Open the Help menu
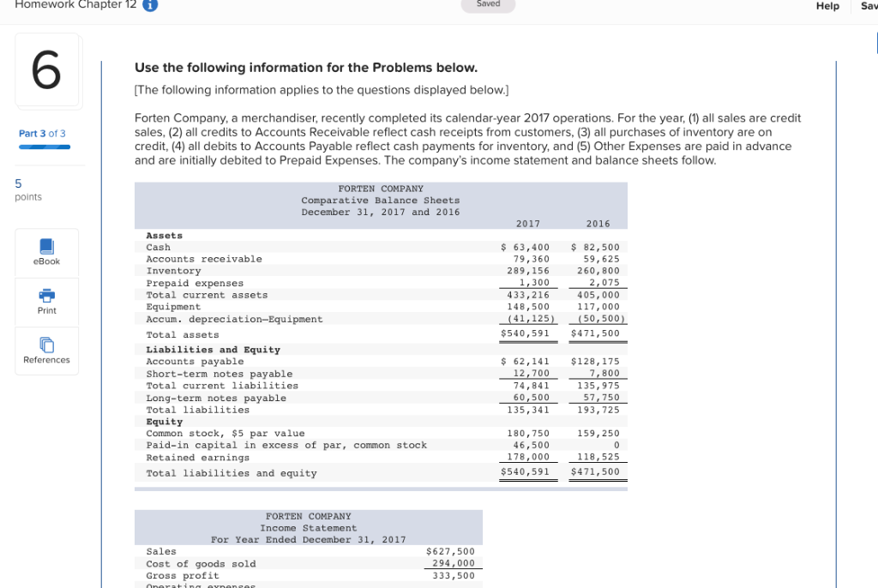This screenshot has height=588, width=878. click(x=827, y=6)
